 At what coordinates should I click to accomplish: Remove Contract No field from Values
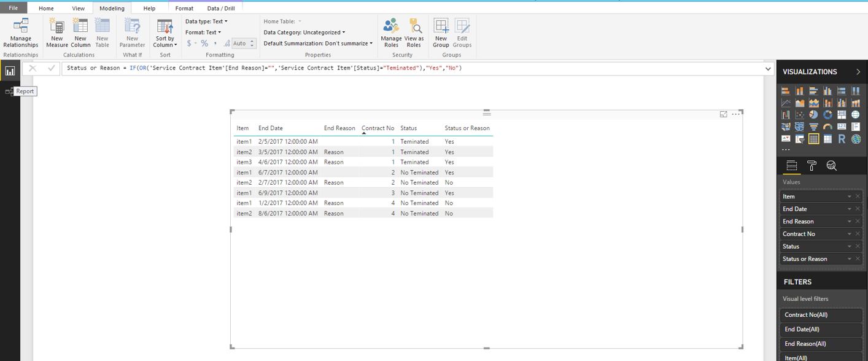point(858,234)
